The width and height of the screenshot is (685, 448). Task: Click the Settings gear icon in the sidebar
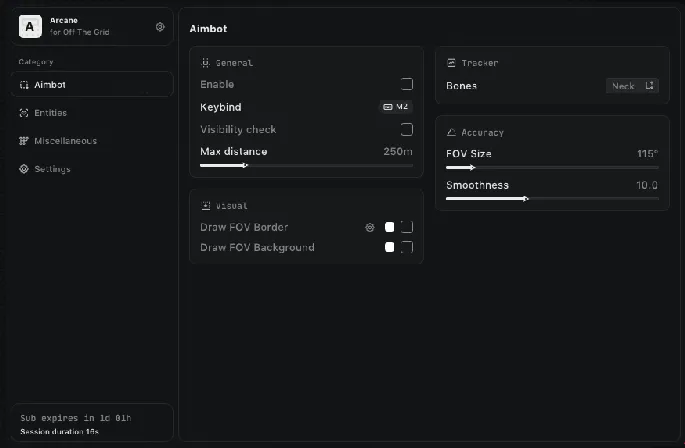(x=25, y=169)
